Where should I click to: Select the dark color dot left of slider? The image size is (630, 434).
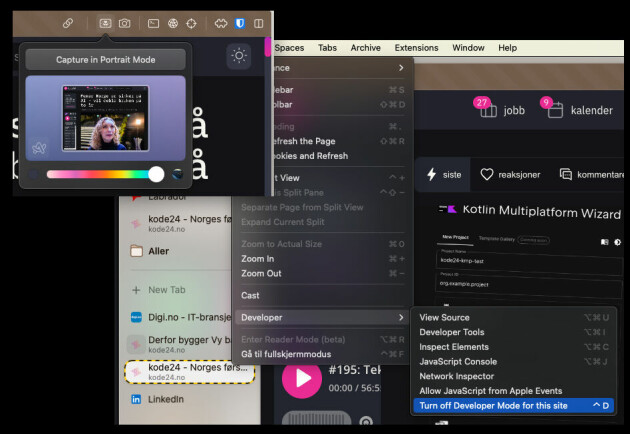[x=34, y=174]
